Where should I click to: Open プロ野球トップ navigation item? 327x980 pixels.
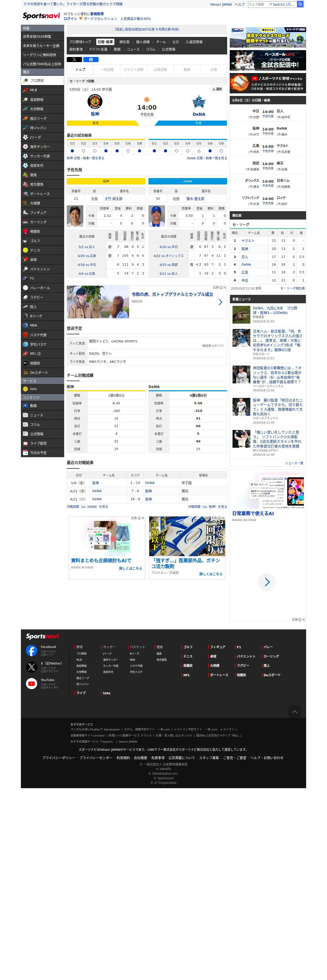(80, 42)
